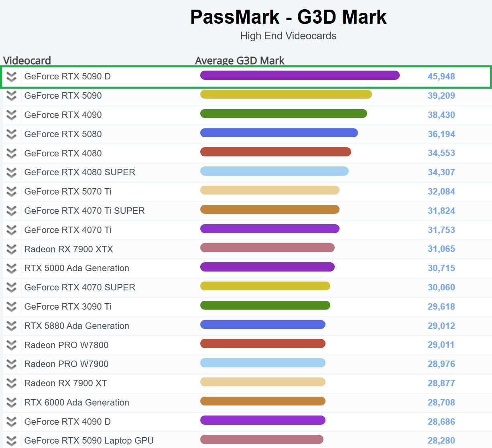Image resolution: width=492 pixels, height=448 pixels.
Task: Open the Radeon PRO W7800 link
Action: (x=66, y=345)
